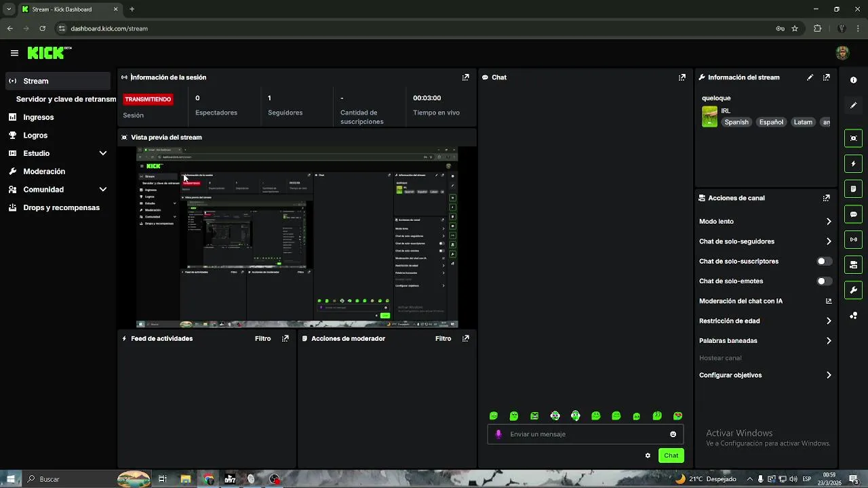
Task: Click the purple microphone icon in chat box
Action: click(x=498, y=434)
